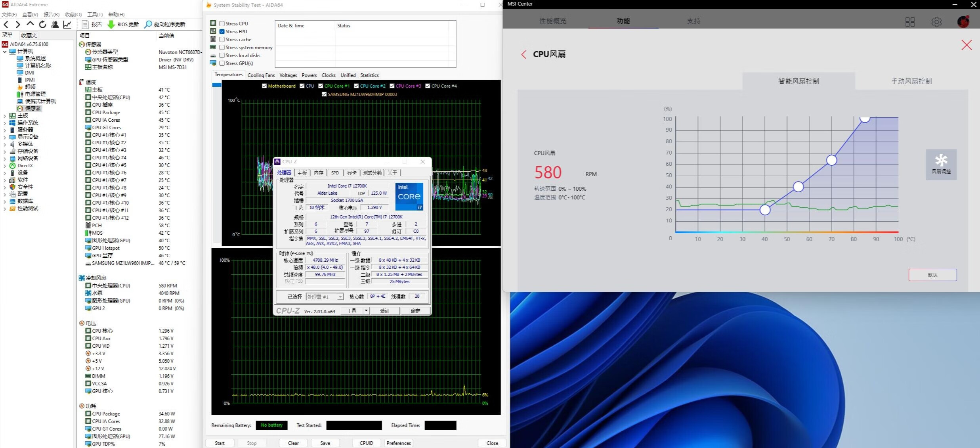Expand the 主板 tree node

[5, 116]
